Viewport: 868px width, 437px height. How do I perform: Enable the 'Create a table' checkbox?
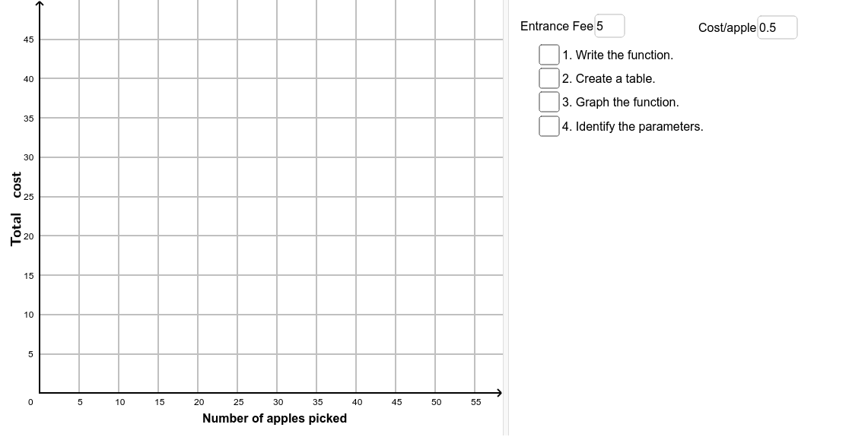[549, 78]
